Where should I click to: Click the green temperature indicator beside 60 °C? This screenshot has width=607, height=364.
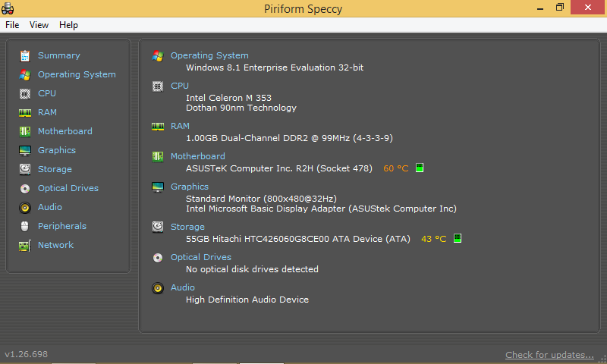pos(420,168)
